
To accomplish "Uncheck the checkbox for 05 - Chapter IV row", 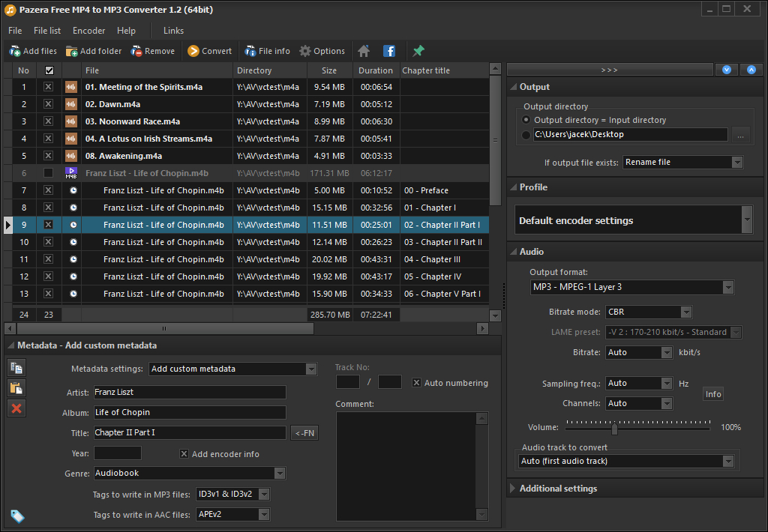I will click(x=48, y=276).
